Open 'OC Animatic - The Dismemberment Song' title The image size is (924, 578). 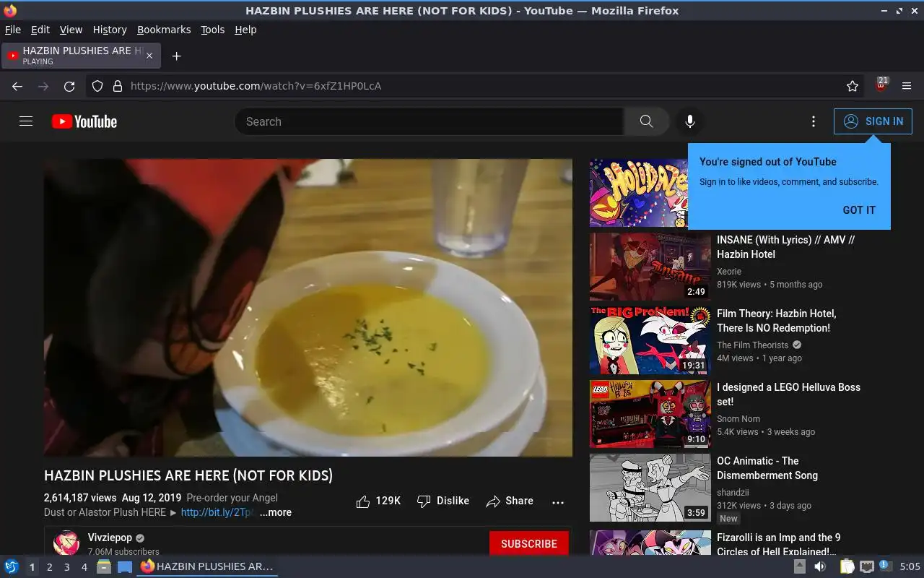(767, 468)
